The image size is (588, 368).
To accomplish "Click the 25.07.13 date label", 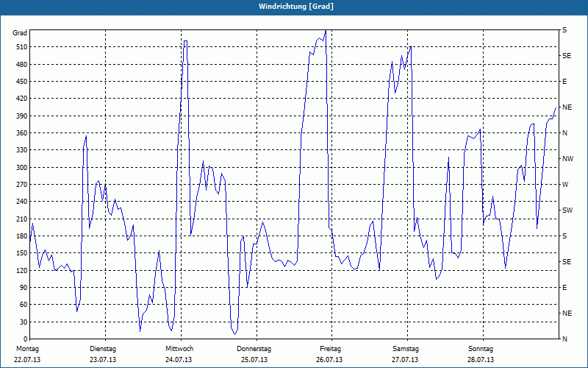I will (x=254, y=360).
